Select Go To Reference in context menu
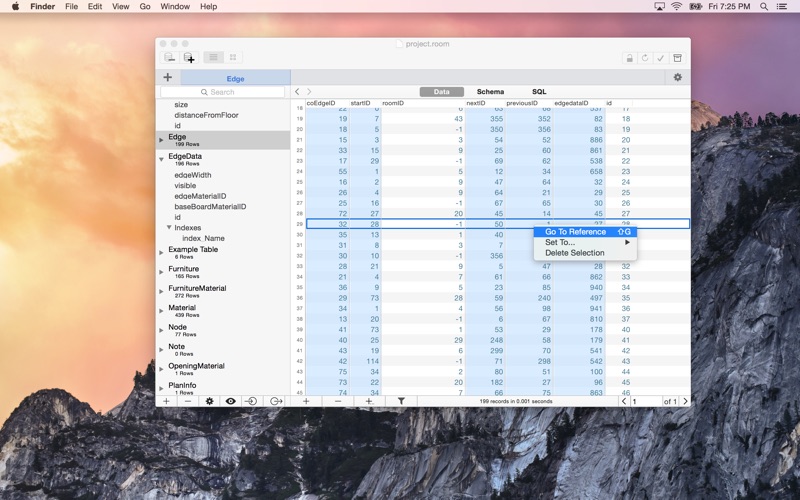 (x=575, y=232)
